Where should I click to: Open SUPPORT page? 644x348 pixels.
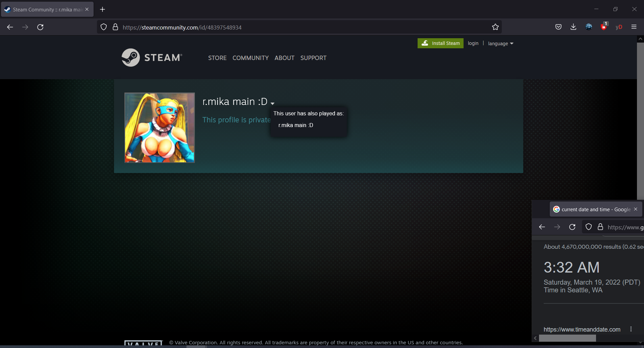click(x=313, y=58)
